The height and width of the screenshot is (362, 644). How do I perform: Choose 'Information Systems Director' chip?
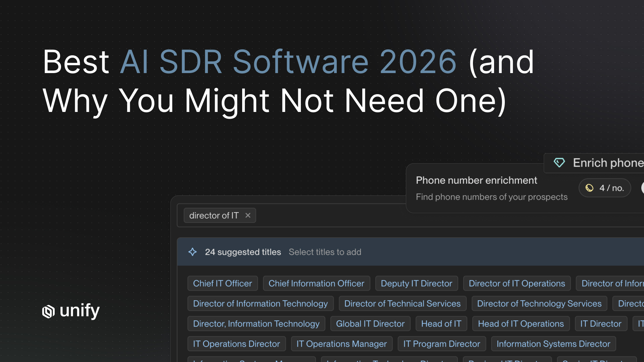pyautogui.click(x=553, y=344)
